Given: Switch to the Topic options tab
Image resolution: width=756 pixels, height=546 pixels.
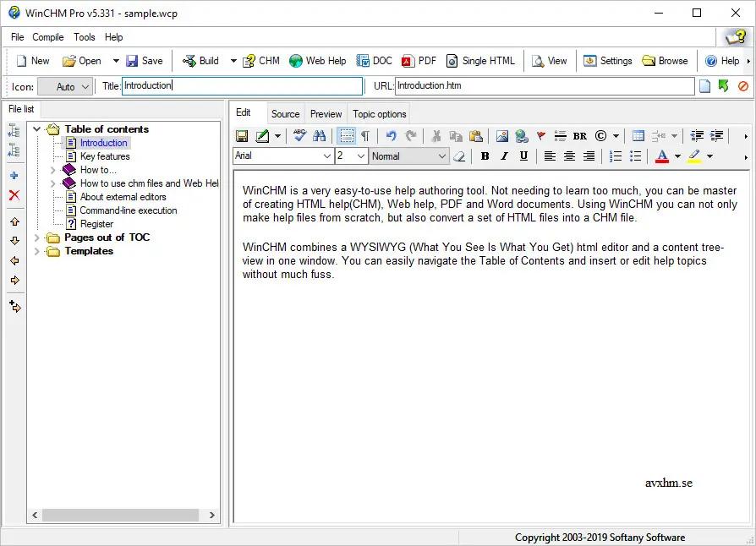Looking at the screenshot, I should click(380, 114).
